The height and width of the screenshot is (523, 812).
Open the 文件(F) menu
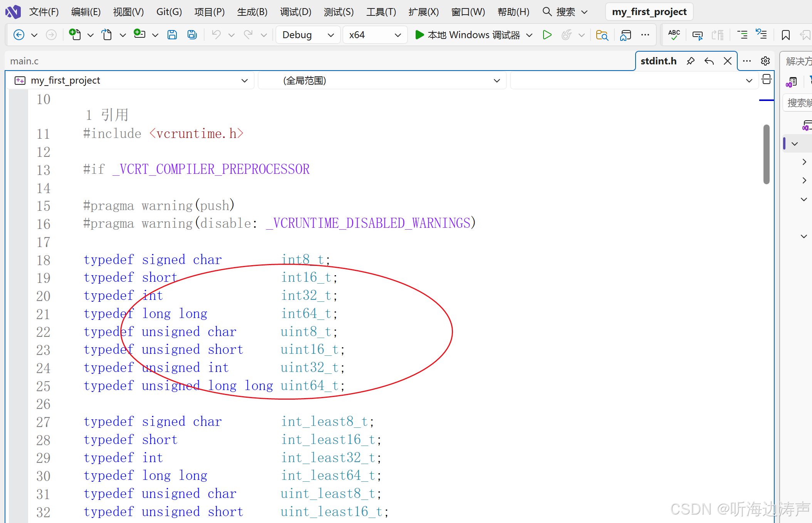(x=44, y=12)
